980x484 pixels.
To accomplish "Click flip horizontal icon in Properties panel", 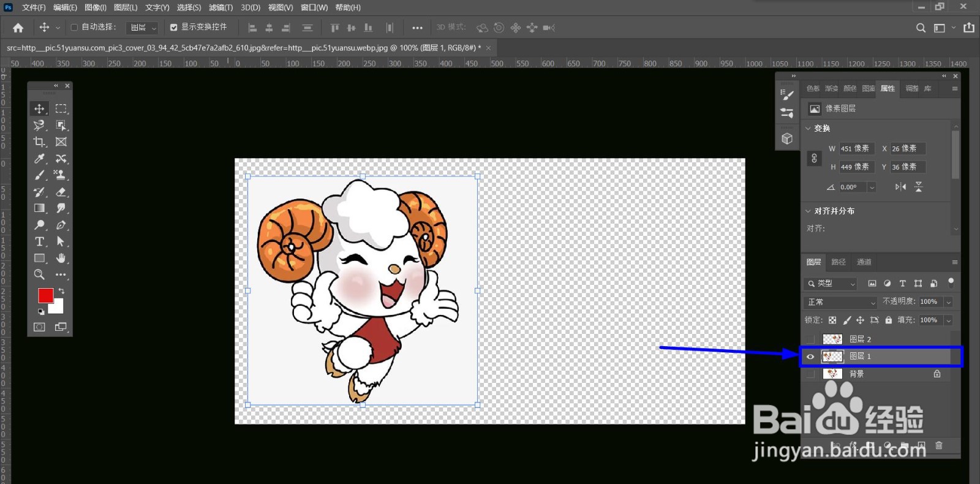I will point(900,187).
